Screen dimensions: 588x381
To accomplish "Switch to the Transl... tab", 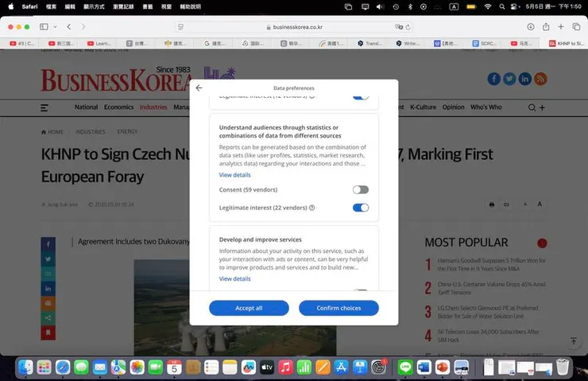I will tap(369, 44).
